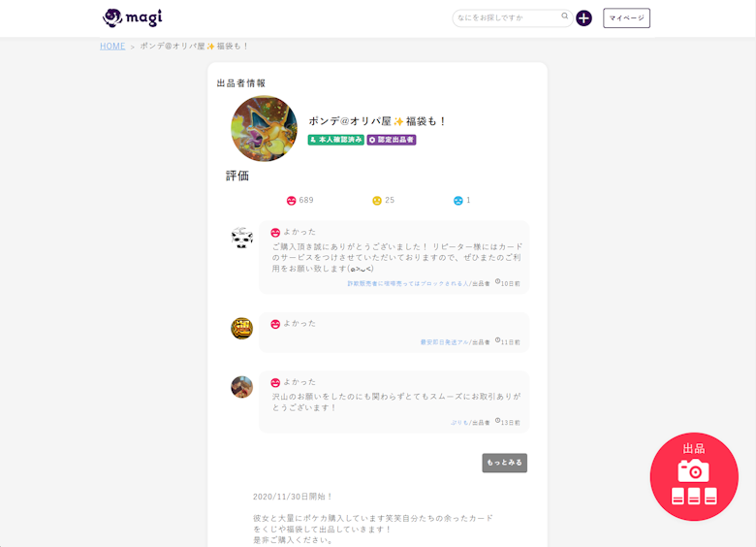This screenshot has width=756, height=547.
Task: Click the 認定出品者 purple badge
Action: pyautogui.click(x=392, y=140)
